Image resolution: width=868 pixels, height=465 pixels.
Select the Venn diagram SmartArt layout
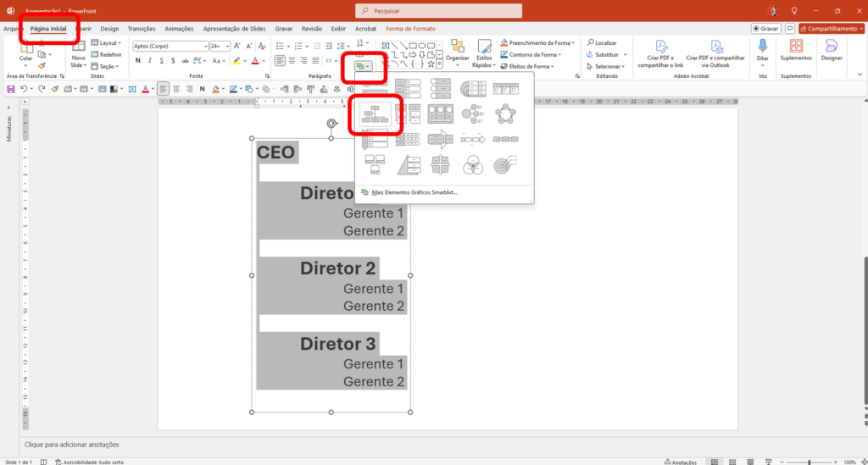tap(472, 165)
